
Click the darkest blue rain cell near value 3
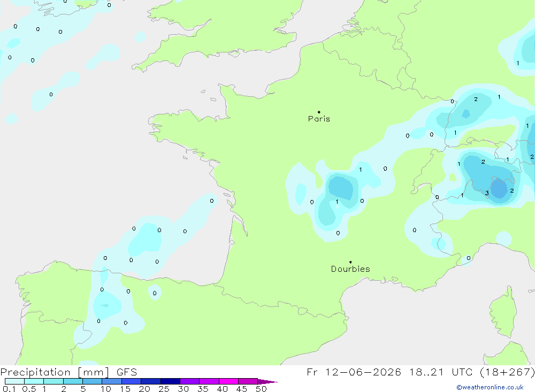(499, 188)
